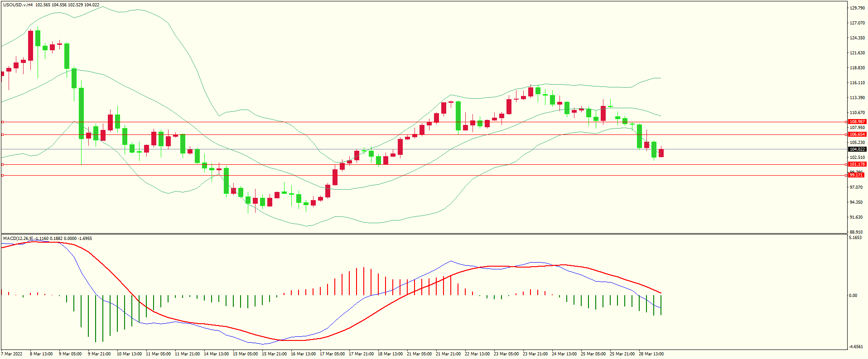This screenshot has width=868, height=359.
Task: Click the 121.630 price scale value
Action: [x=858, y=53]
